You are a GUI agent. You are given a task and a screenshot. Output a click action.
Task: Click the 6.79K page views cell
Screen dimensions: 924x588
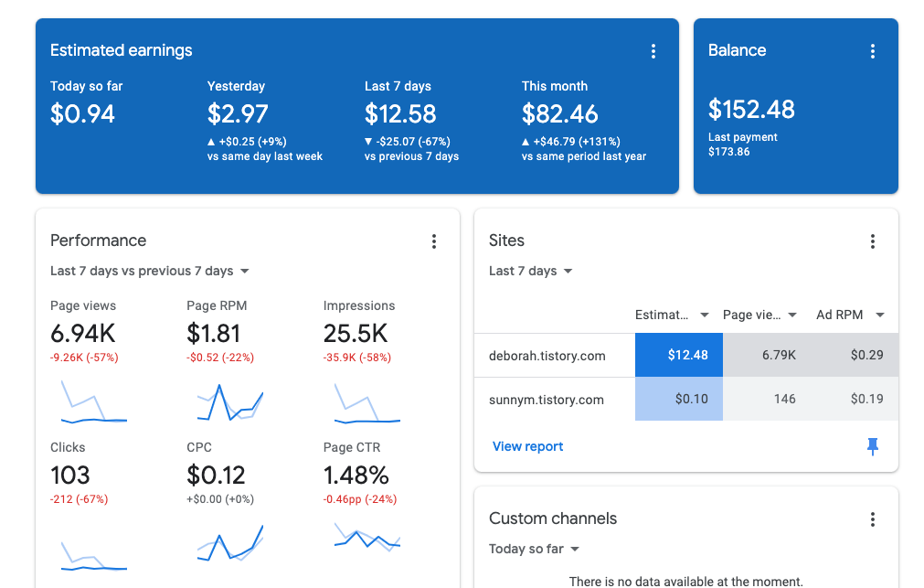[x=767, y=355]
